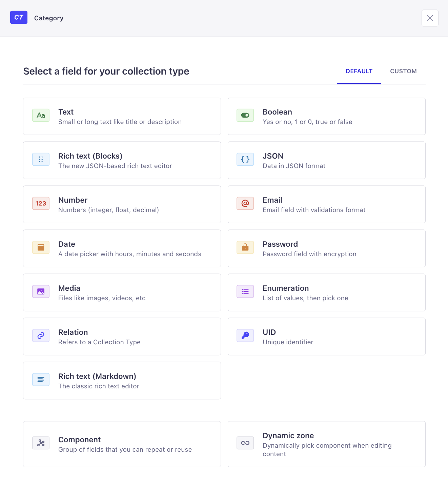Click the Media image icon
The image size is (448, 488).
tap(41, 291)
